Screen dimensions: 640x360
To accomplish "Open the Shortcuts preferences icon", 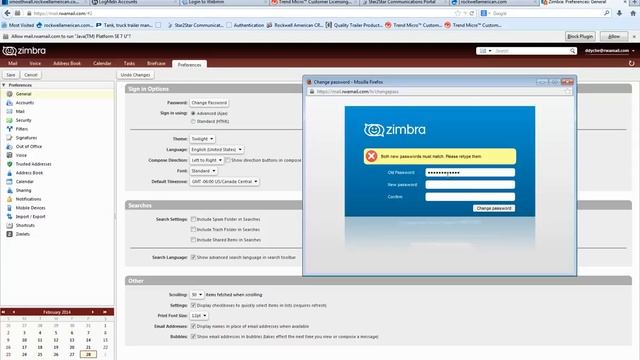I will (9, 226).
